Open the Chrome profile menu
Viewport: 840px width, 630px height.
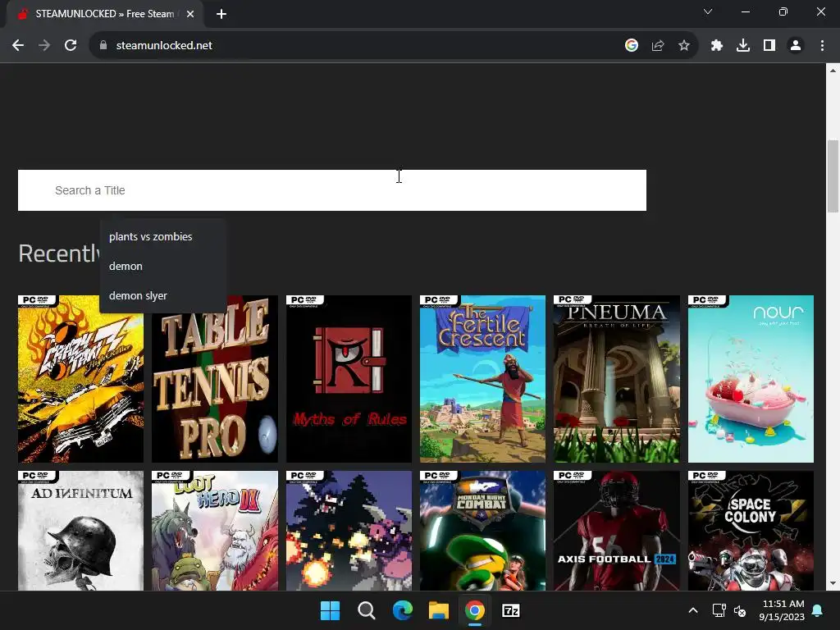tap(796, 46)
